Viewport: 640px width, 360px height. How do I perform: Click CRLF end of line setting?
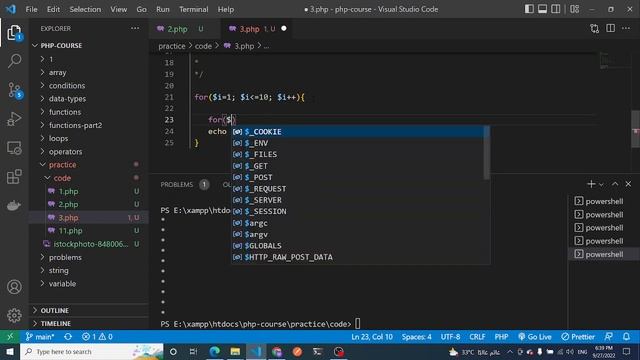point(477,337)
